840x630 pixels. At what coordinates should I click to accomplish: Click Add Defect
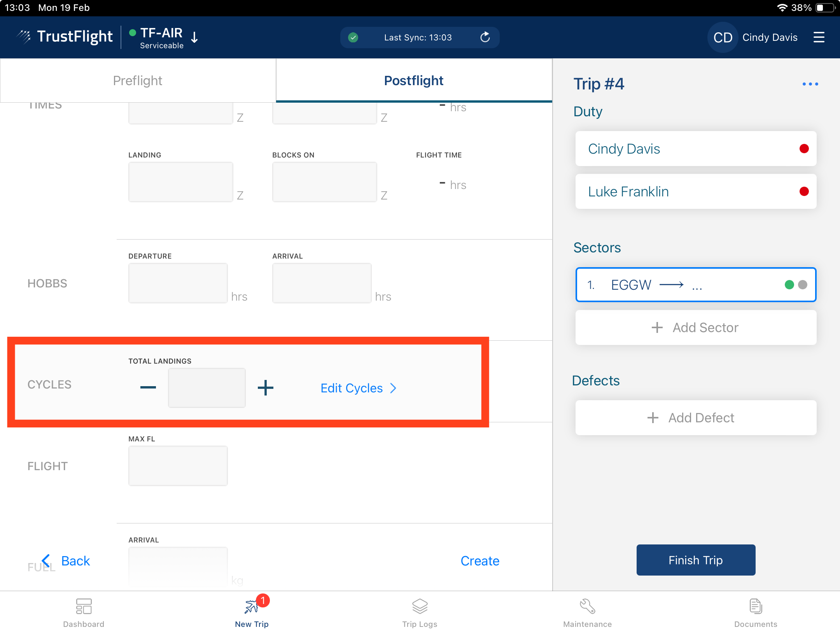(x=696, y=418)
